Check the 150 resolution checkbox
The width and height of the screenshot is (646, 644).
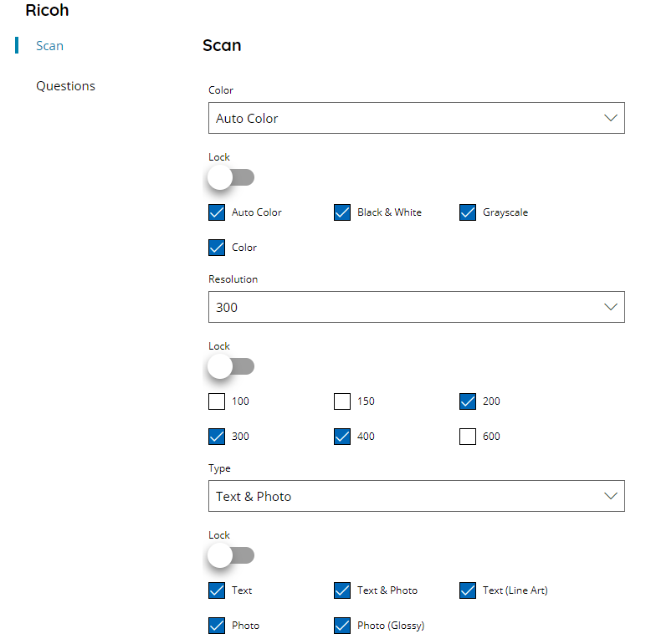click(342, 401)
